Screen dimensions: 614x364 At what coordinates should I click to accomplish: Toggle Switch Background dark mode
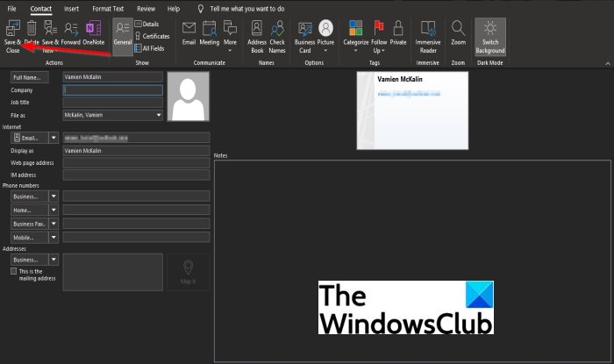[490, 37]
